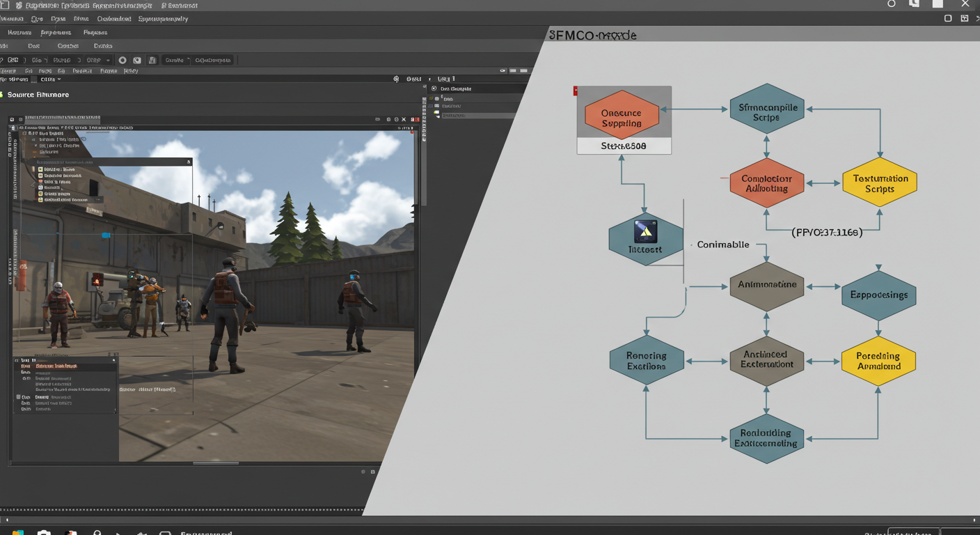Click the red marker on the selected node
Screen dimensions: 980x535
click(x=576, y=91)
